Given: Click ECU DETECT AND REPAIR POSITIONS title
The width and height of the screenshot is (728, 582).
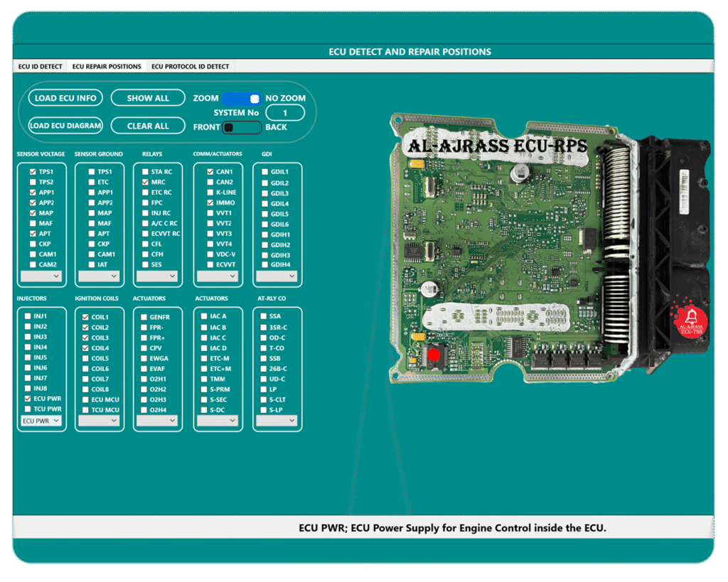Looking at the screenshot, I should pyautogui.click(x=409, y=52).
